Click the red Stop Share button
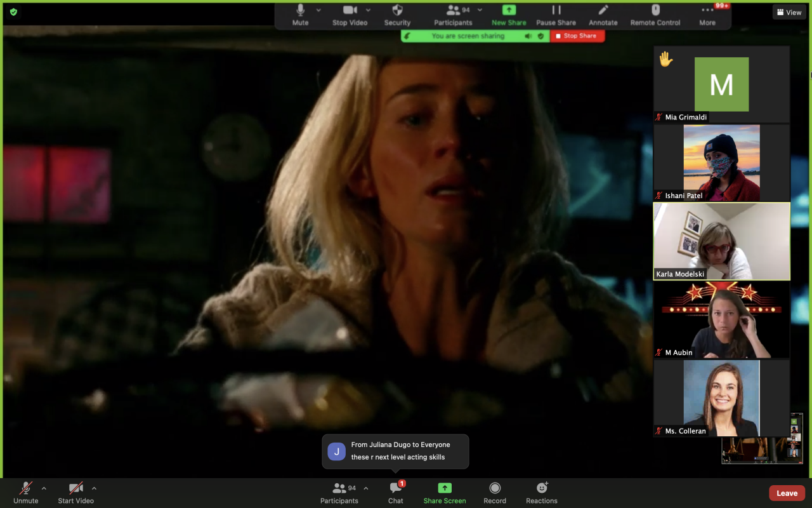Image resolution: width=812 pixels, height=508 pixels. pos(577,36)
